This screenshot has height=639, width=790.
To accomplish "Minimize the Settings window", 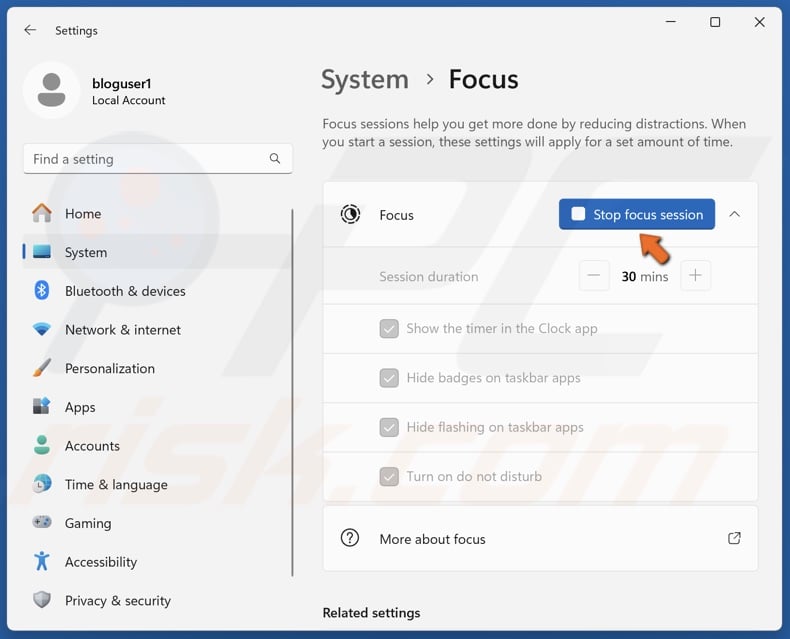I will coord(671,22).
